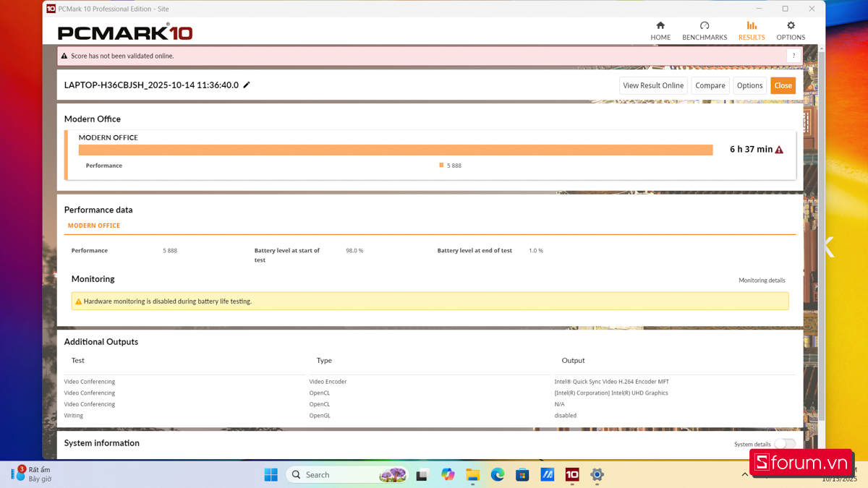
Task: Select the MODERN OFFICE performance data tab
Action: point(94,226)
